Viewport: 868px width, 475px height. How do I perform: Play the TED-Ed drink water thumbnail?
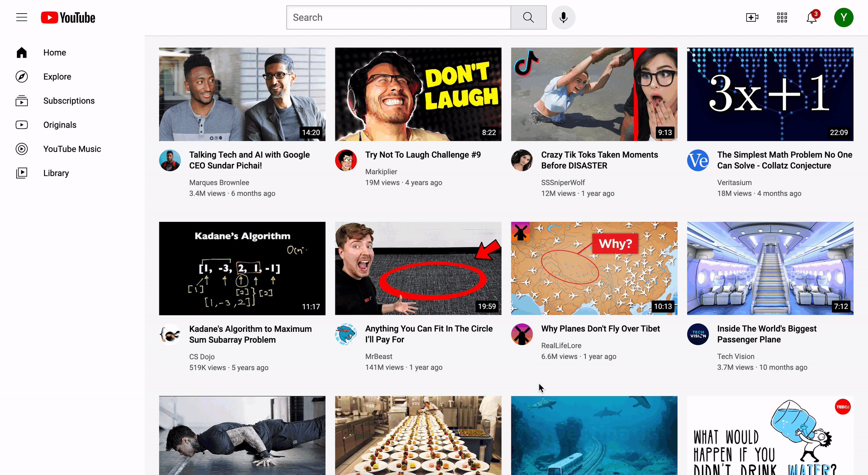770,435
